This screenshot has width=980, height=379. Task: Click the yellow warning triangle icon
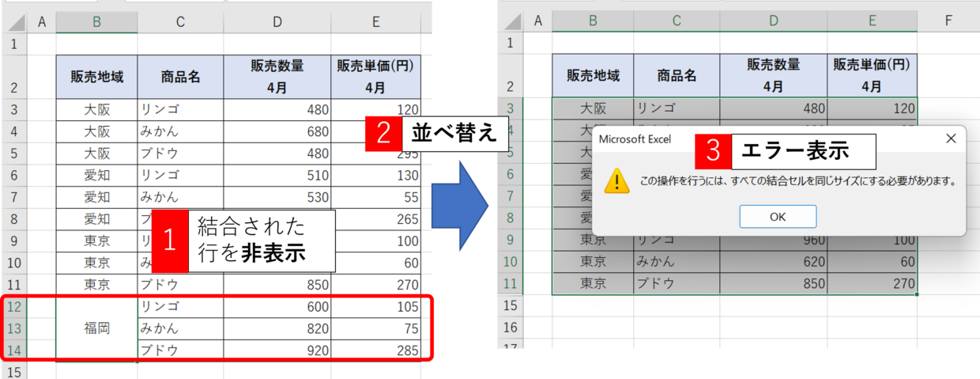pos(616,181)
